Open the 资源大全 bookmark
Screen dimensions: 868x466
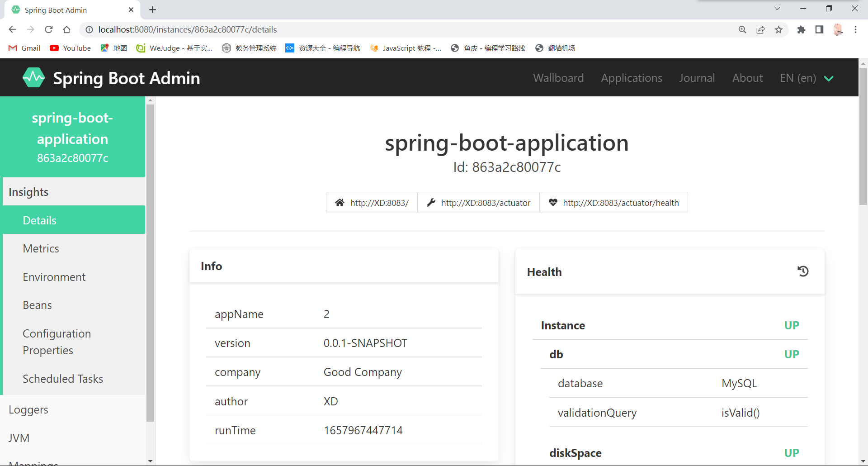tap(323, 48)
